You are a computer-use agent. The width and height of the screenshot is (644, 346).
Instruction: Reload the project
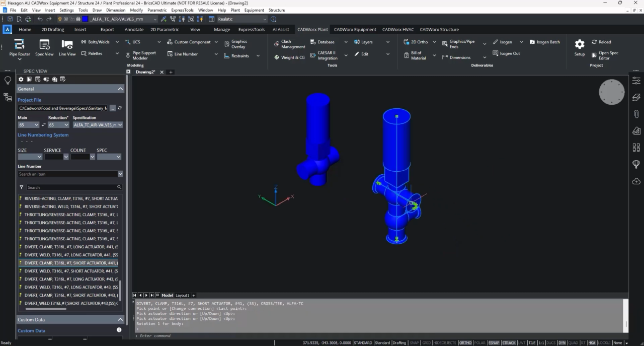[x=601, y=42]
